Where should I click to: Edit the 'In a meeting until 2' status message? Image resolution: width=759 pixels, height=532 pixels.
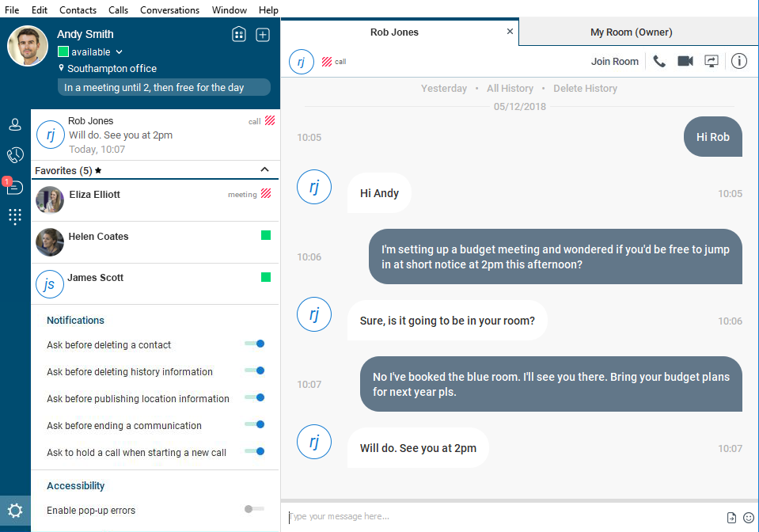click(x=164, y=87)
